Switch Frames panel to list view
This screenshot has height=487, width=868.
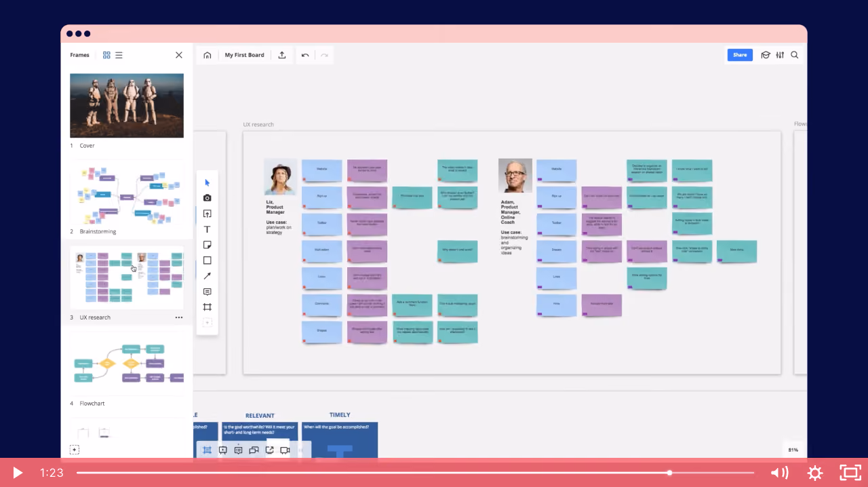(119, 55)
